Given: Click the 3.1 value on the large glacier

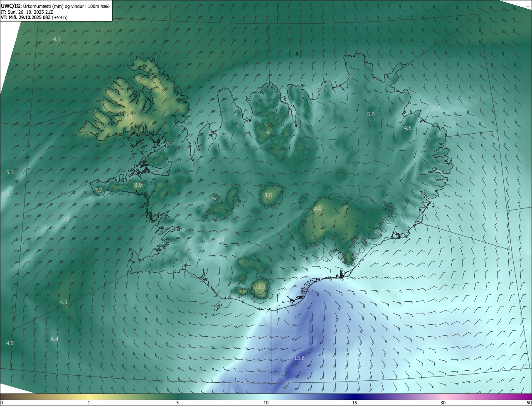Looking at the screenshot, I should (x=318, y=208).
